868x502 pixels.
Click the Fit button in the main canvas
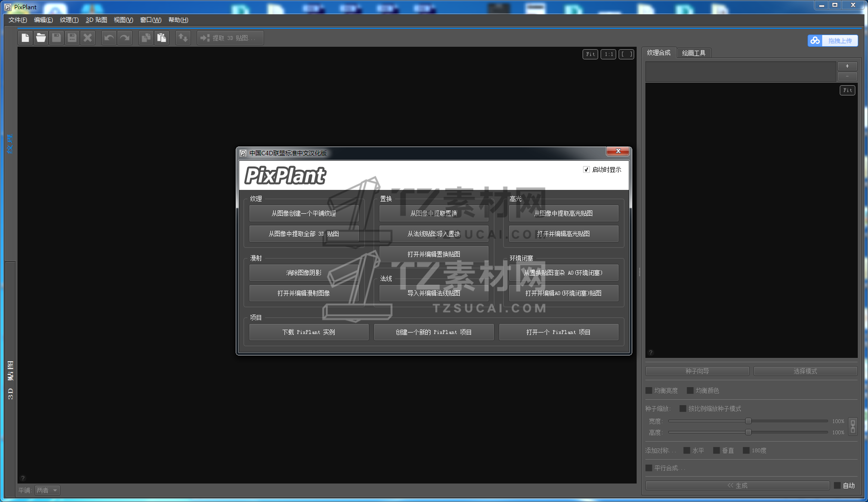point(590,54)
